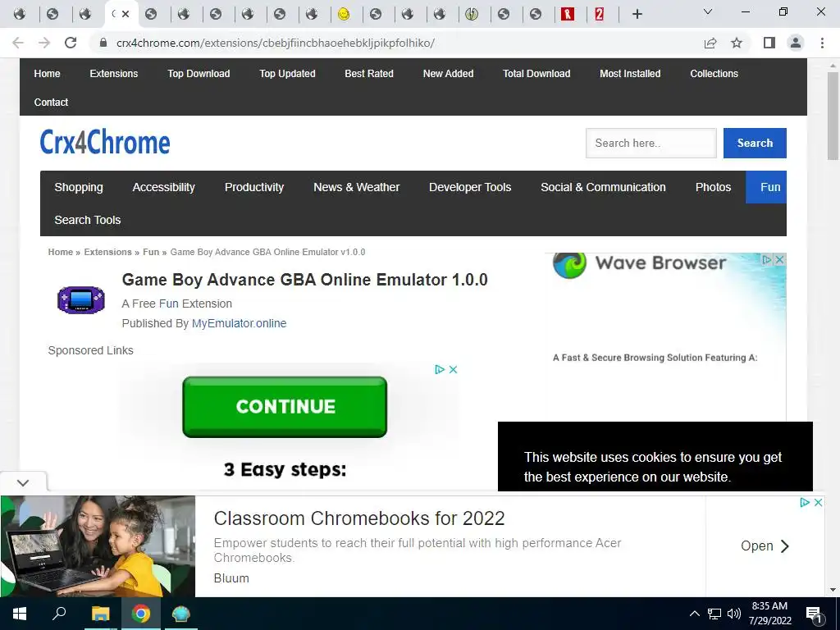Viewport: 840px width, 630px height.
Task: Click the Chrome icon in the taskbar
Action: (141, 614)
